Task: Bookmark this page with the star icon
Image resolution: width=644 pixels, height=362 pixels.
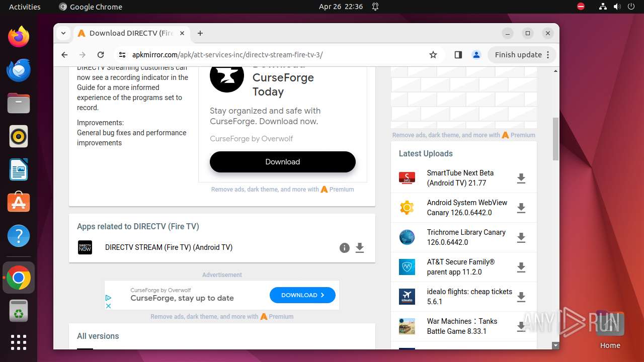Action: pyautogui.click(x=433, y=55)
